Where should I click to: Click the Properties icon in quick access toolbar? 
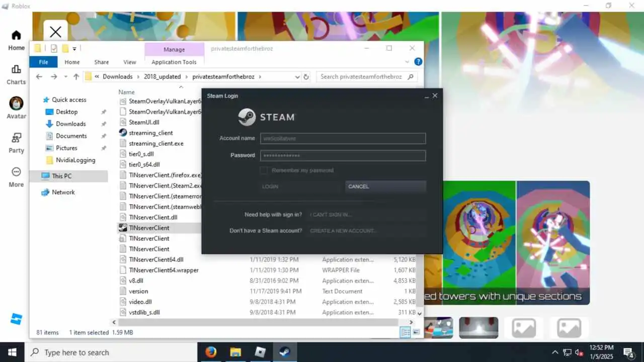[54, 48]
